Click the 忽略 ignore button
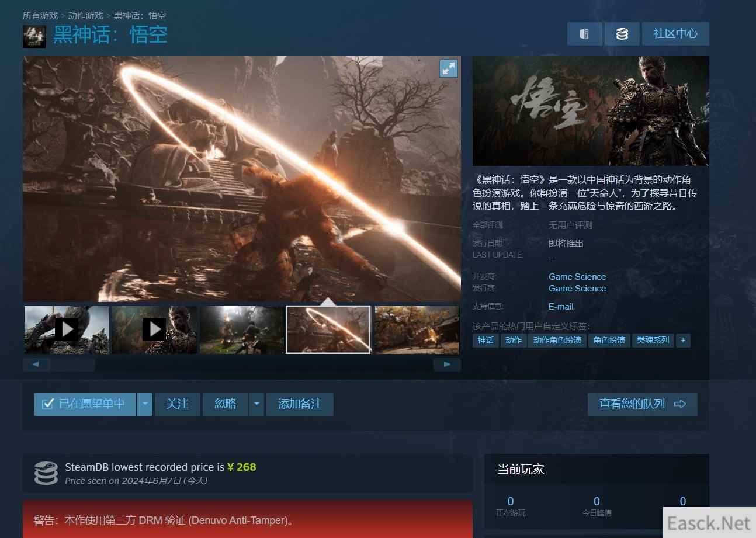Viewport: 756px width, 538px height. pos(225,404)
